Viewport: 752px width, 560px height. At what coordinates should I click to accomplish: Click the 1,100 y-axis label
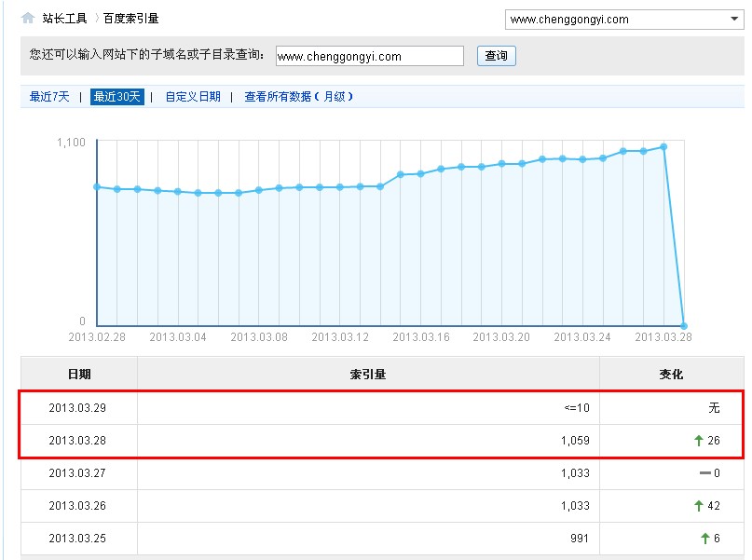pos(71,143)
